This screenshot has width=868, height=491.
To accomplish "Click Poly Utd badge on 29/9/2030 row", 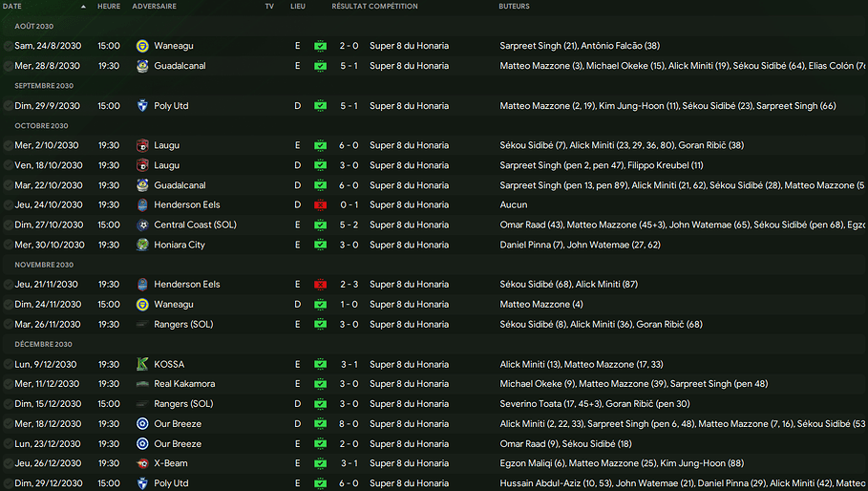I will tap(142, 106).
